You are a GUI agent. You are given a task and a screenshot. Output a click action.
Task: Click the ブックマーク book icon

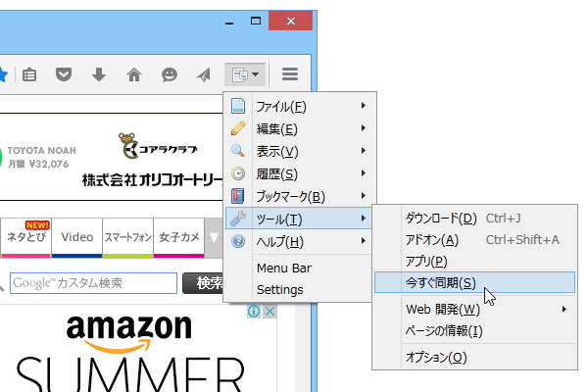[238, 196]
